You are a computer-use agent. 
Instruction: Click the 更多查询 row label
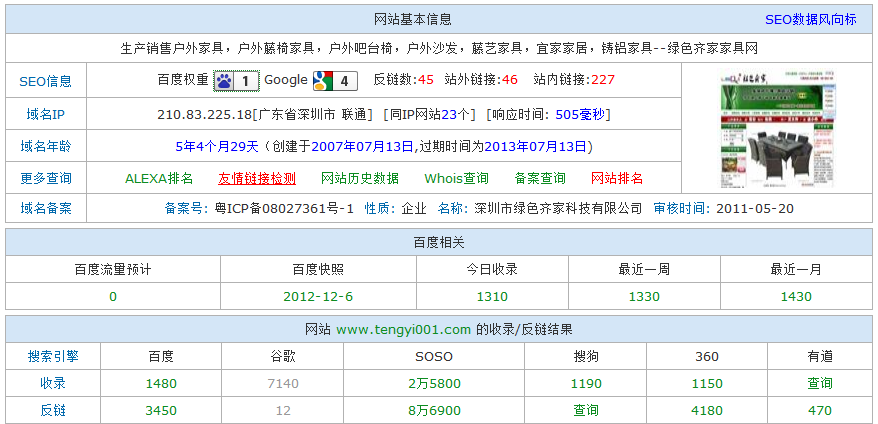46,179
